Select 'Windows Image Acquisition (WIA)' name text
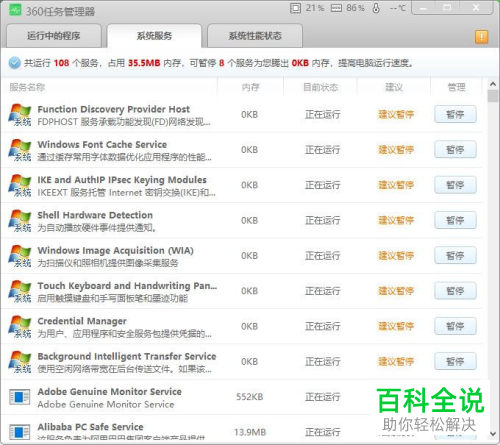Image resolution: width=500 pixels, height=445 pixels. coord(116,251)
